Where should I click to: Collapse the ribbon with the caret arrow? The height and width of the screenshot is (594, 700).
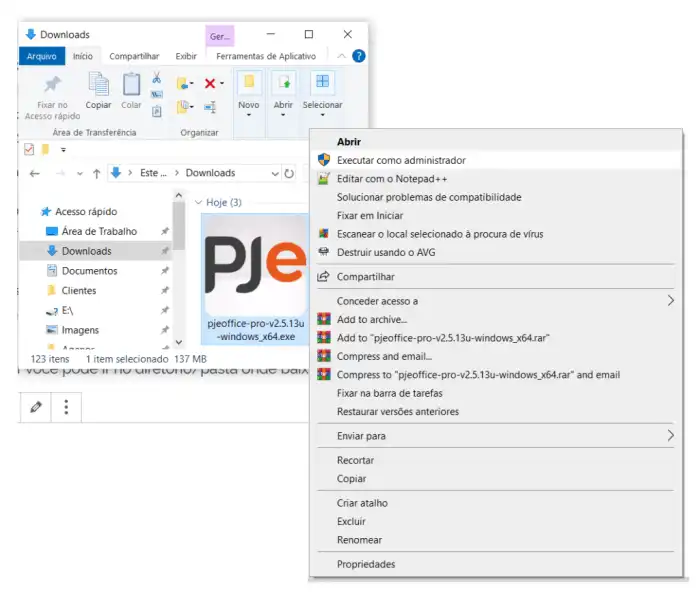[342, 56]
